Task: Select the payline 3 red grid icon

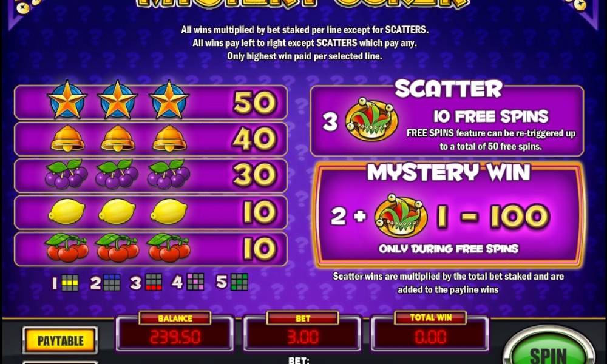Action: click(x=154, y=282)
